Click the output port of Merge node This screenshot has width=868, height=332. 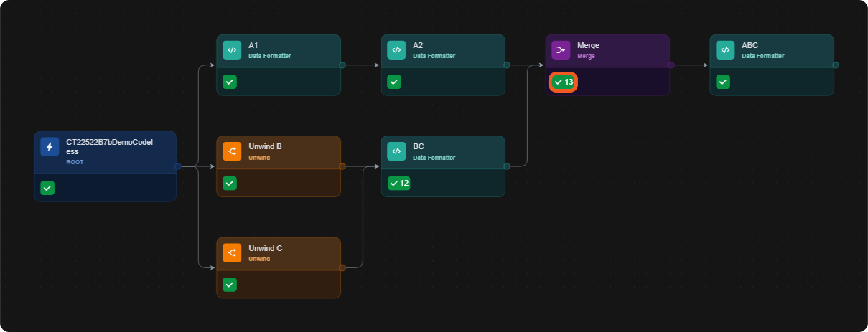coord(671,65)
